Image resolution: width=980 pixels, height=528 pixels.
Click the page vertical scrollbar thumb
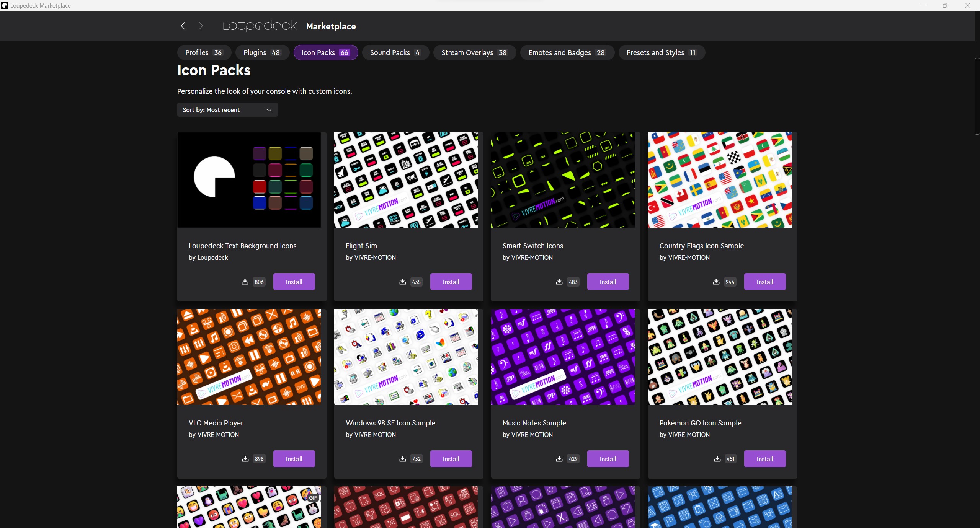977,96
